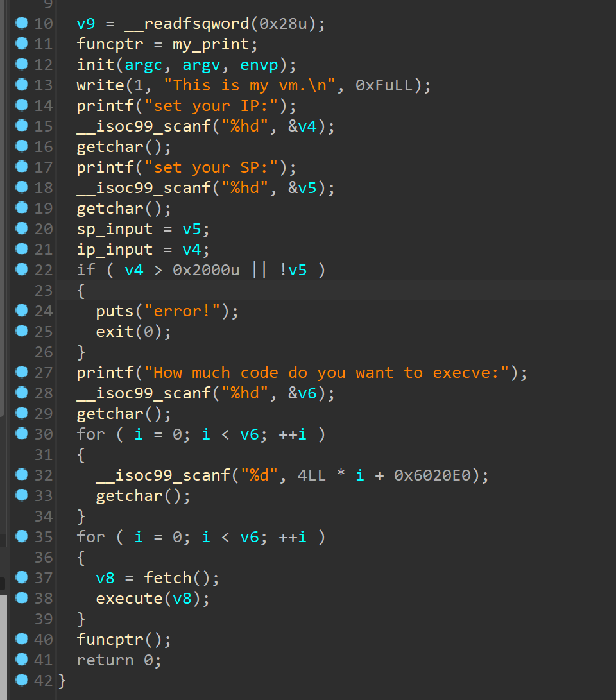Select ip_input variable on line 21
616x700 pixels.
tap(115, 250)
